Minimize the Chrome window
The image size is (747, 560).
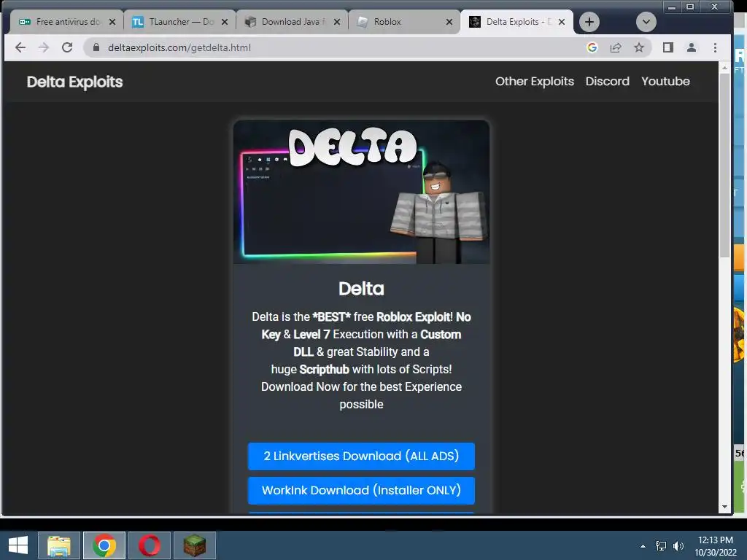pos(672,7)
